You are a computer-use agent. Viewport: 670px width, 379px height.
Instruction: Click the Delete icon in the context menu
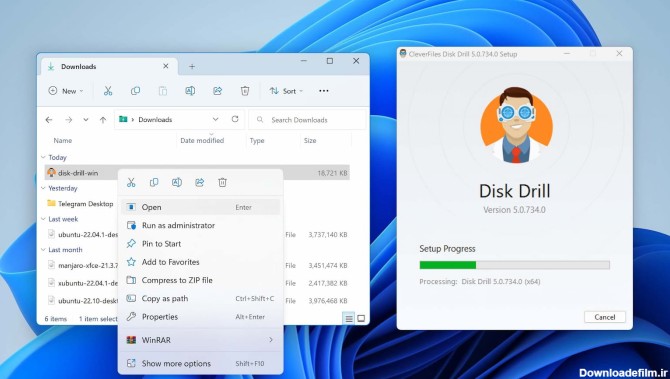222,182
